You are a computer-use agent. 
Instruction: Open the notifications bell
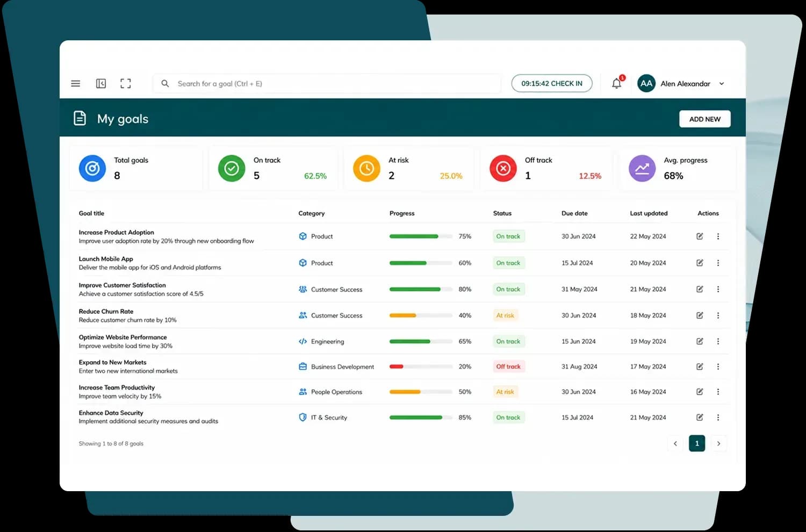pos(617,83)
